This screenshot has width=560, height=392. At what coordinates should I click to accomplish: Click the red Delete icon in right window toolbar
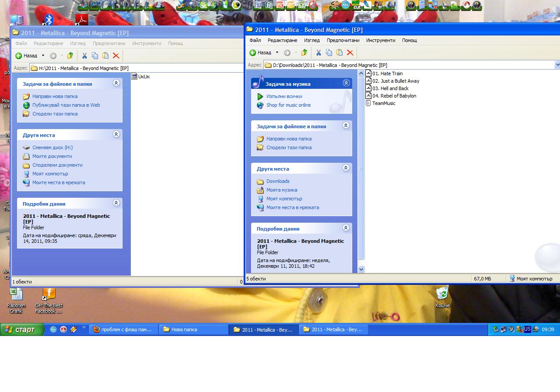350,52
